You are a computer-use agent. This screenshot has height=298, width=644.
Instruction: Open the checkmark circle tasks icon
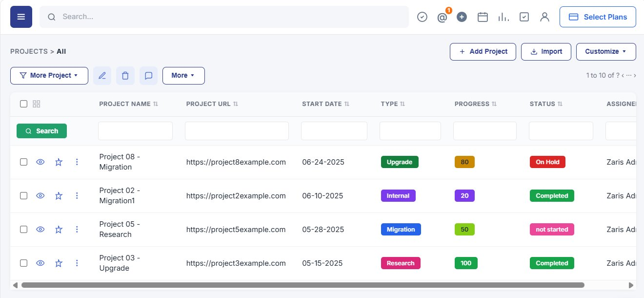click(423, 17)
